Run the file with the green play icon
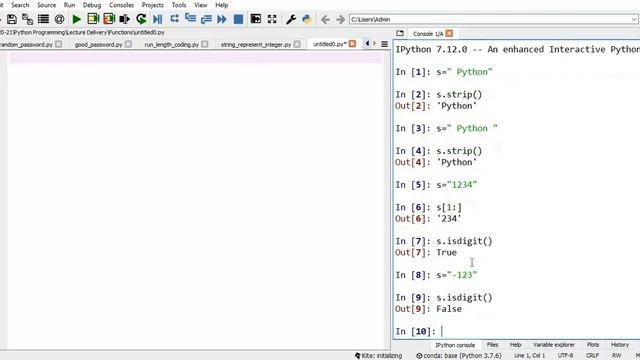640x360 pixels. tap(76, 19)
